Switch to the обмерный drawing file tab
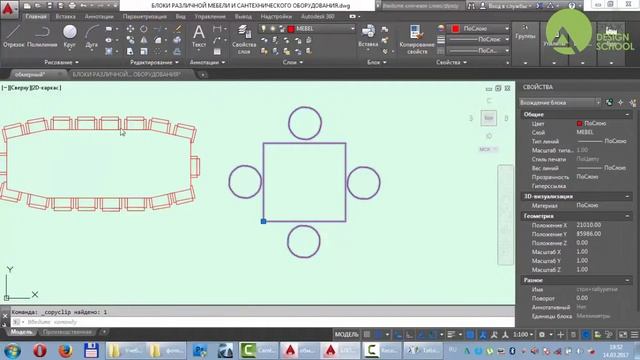This screenshot has width=640, height=360. tap(30, 75)
